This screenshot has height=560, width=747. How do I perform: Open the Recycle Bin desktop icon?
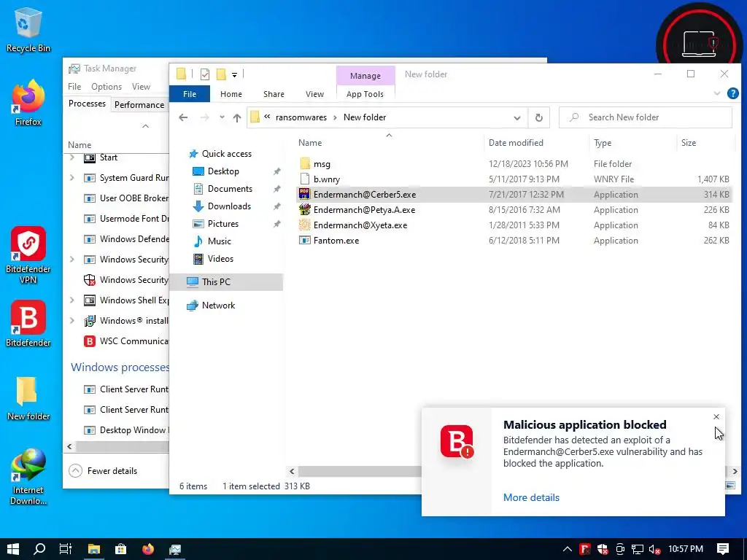pyautogui.click(x=28, y=29)
